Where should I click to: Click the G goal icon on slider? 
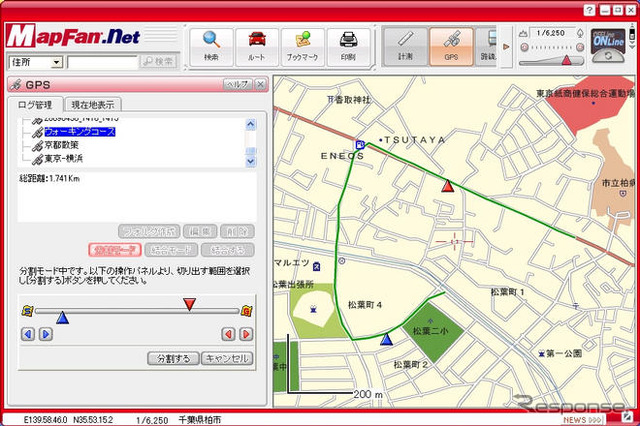point(246,311)
